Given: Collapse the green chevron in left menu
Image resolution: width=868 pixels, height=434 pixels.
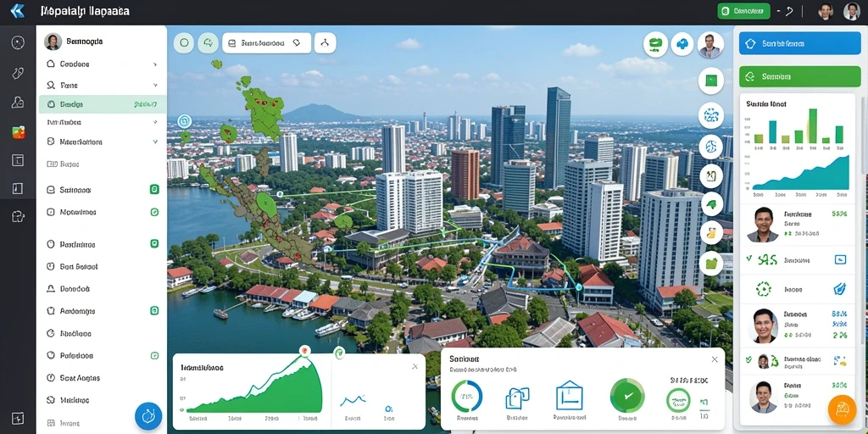Looking at the screenshot, I should pyautogui.click(x=155, y=142).
